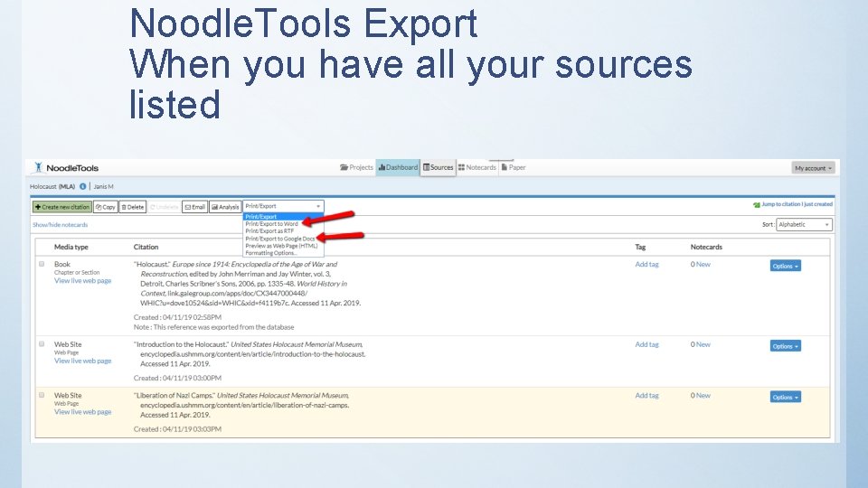The height and width of the screenshot is (488, 868).
Task: Choose Print/Export to Word
Action: 272,224
